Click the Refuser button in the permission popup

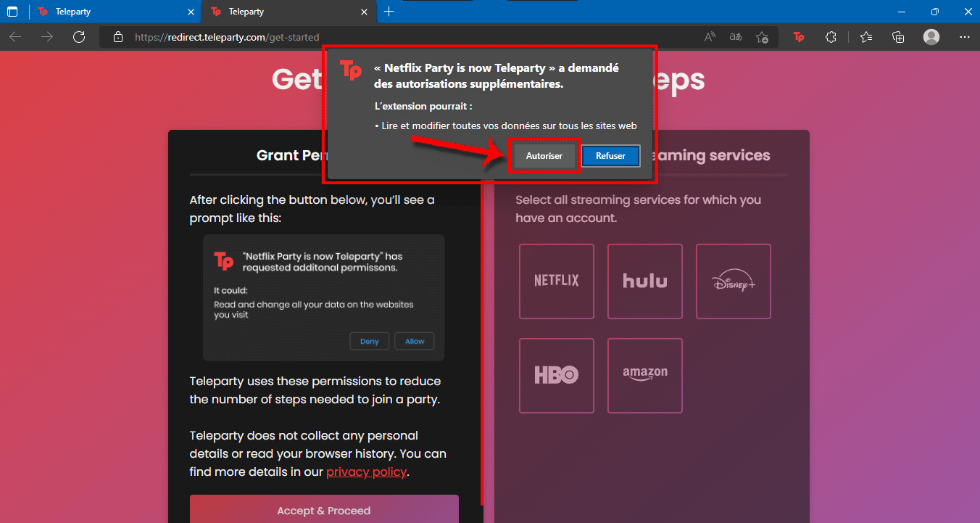610,156
